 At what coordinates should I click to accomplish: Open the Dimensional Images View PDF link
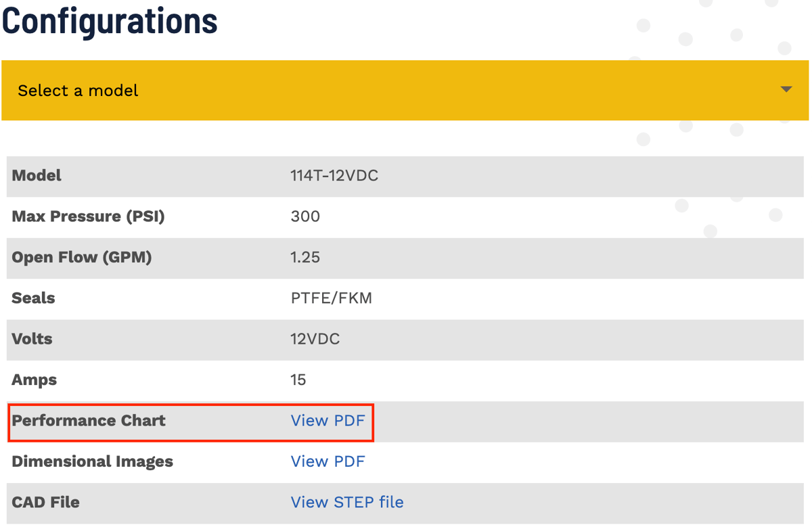point(328,461)
